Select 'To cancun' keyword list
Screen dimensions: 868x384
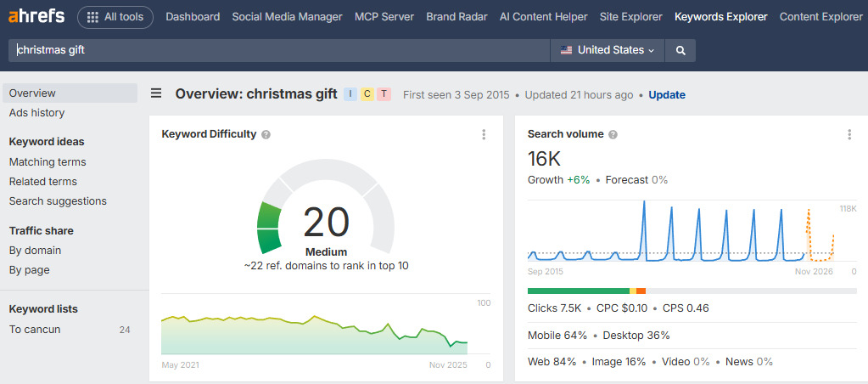tap(35, 330)
